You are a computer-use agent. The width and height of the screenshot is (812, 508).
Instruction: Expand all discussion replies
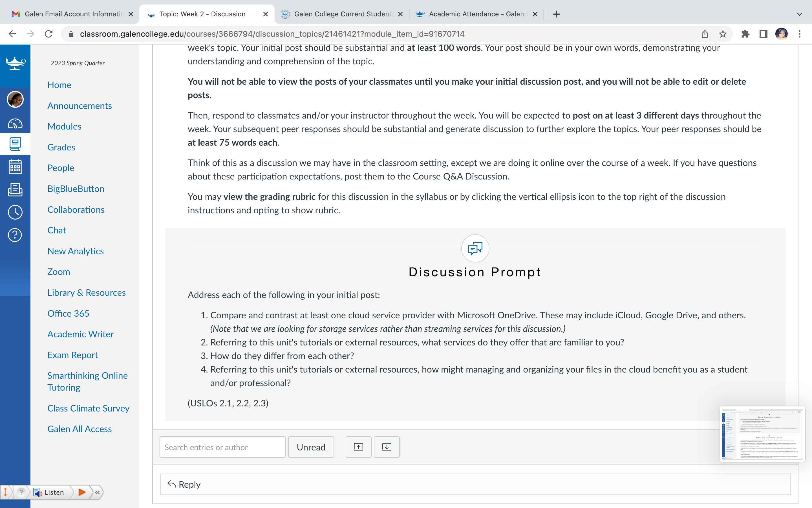pos(387,447)
